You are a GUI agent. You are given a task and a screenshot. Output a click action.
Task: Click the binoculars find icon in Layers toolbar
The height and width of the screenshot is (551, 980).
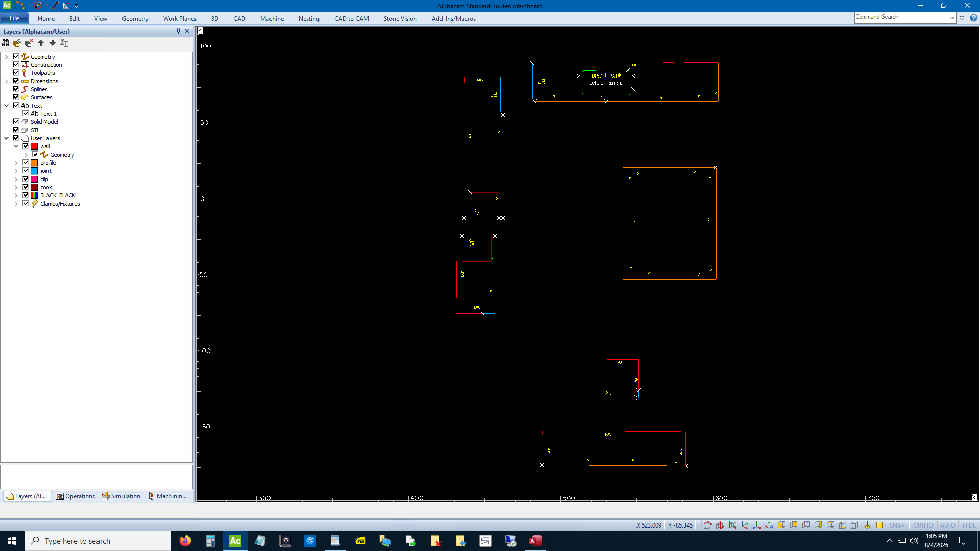point(6,43)
